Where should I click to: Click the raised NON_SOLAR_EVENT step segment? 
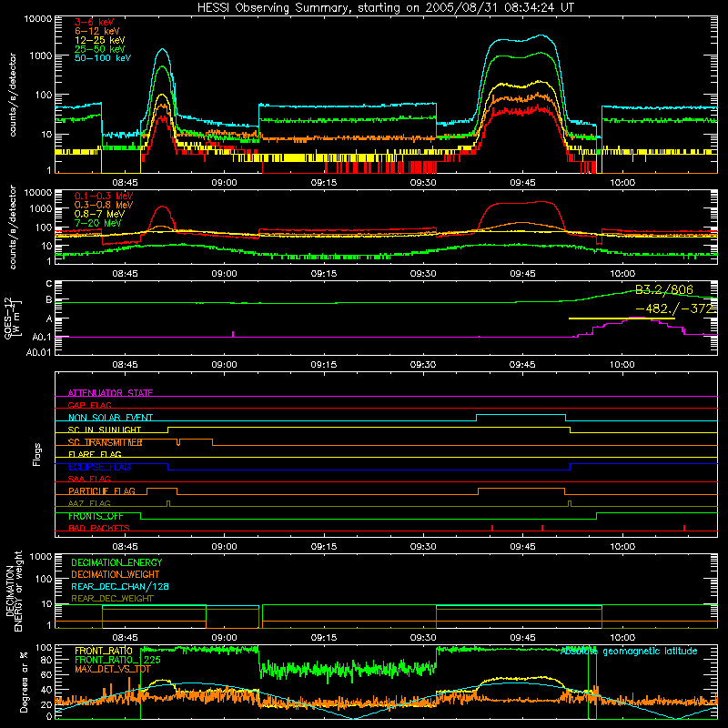(521, 415)
